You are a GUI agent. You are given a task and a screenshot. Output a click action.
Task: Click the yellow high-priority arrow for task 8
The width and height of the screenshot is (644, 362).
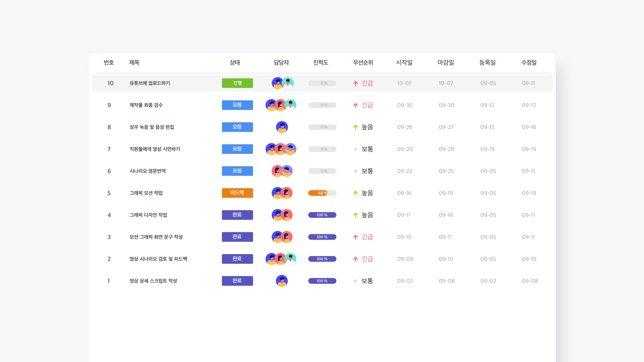356,127
